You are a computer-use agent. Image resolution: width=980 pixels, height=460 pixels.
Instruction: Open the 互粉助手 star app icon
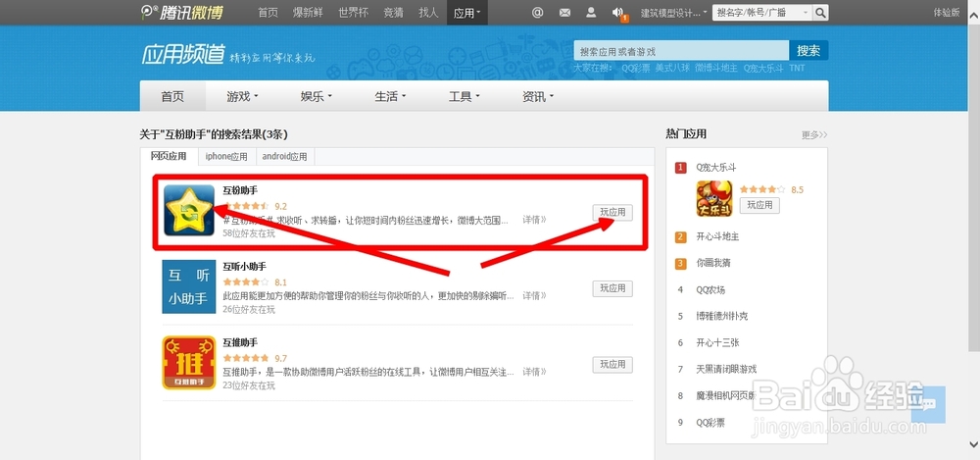189,210
